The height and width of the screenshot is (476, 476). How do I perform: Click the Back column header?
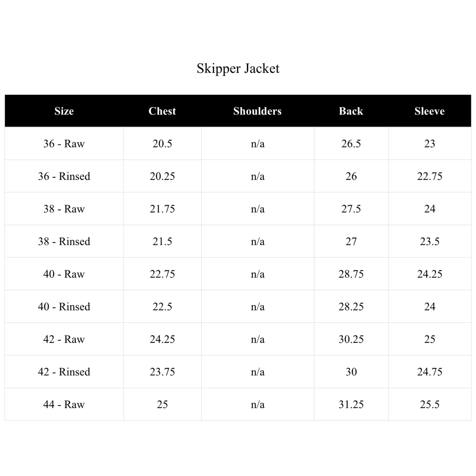coord(351,111)
